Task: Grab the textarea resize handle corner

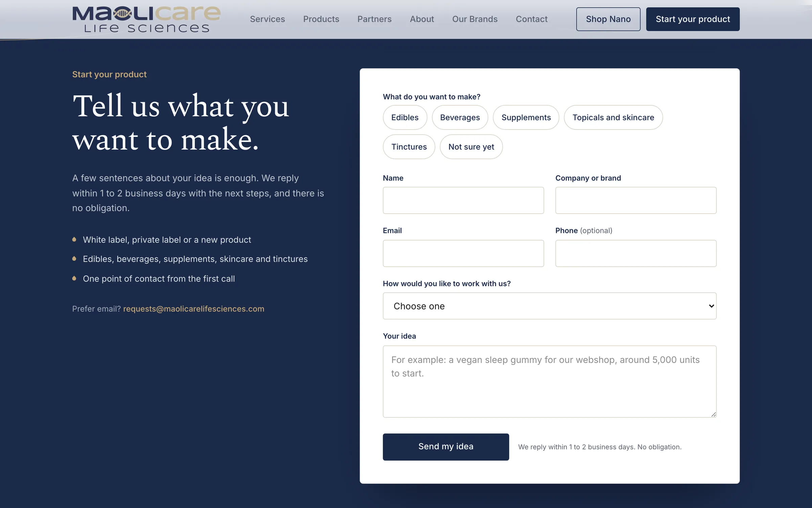Action: pyautogui.click(x=714, y=415)
